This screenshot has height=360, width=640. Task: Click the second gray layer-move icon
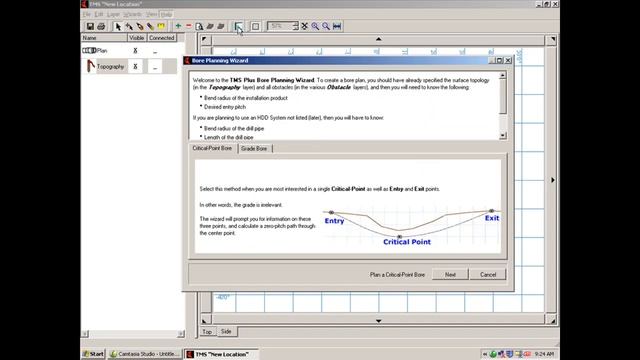tap(221, 27)
